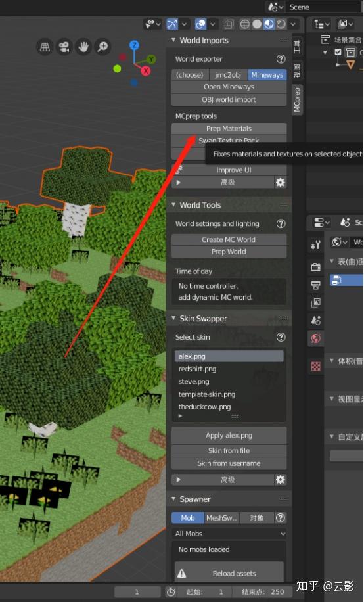Click Prep World button

(229, 252)
